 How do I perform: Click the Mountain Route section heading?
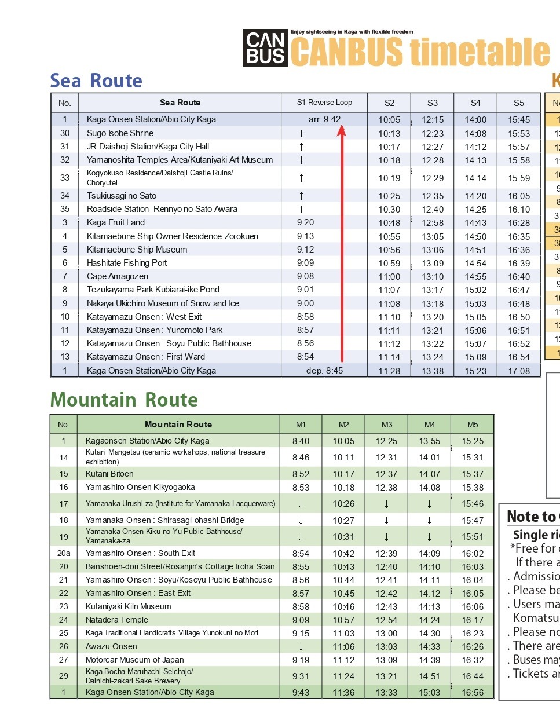point(124,400)
